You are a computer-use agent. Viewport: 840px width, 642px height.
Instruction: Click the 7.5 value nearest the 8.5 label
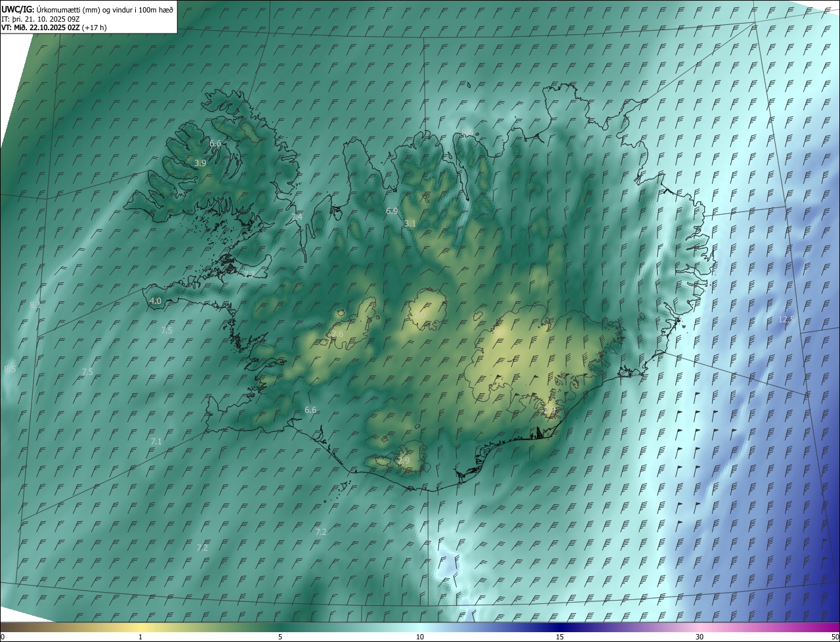(x=87, y=372)
